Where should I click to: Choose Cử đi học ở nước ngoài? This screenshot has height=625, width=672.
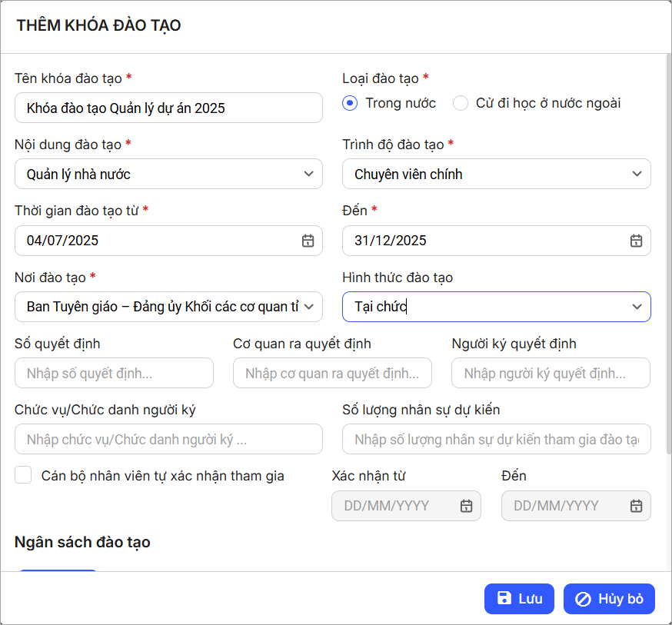(x=461, y=103)
